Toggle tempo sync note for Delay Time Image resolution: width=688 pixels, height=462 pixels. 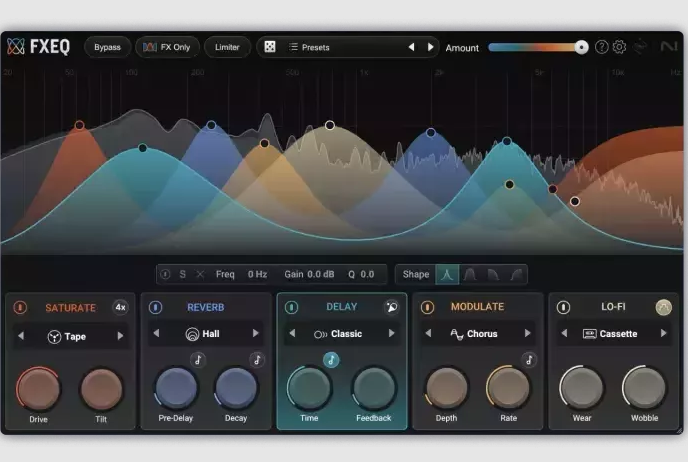tap(331, 360)
